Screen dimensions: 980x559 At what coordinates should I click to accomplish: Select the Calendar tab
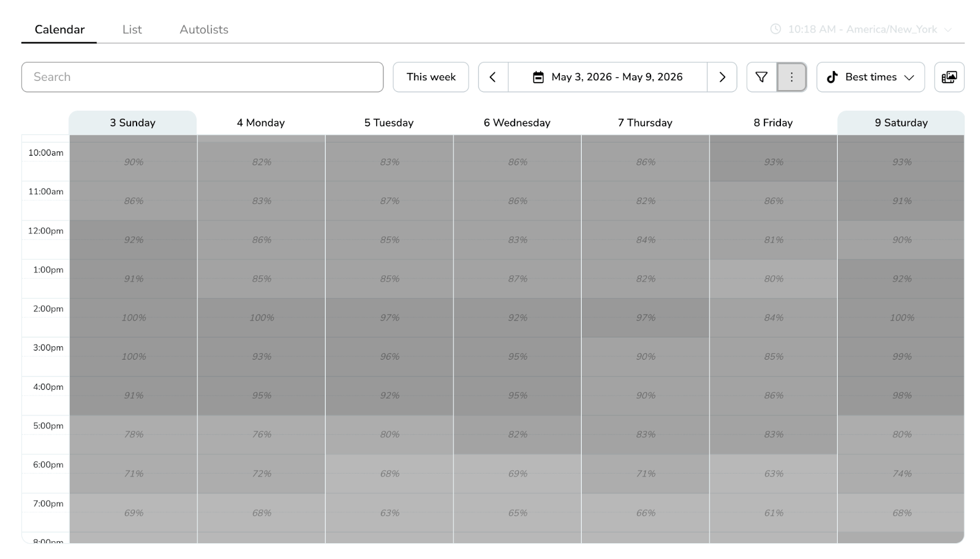(59, 29)
